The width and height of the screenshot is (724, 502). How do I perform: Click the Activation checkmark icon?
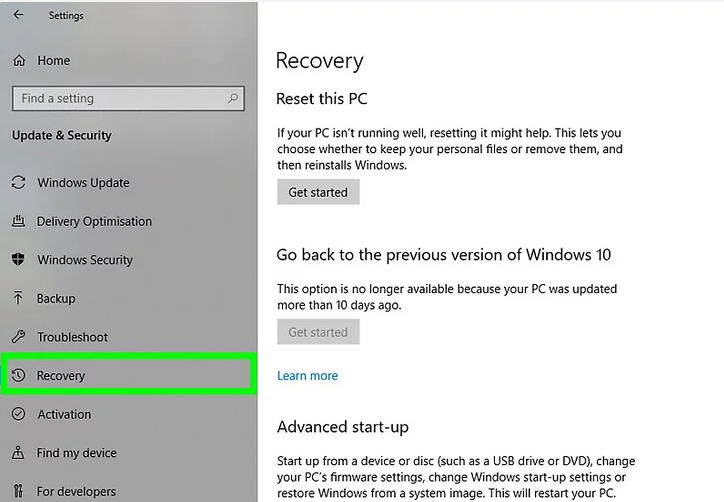[18, 414]
